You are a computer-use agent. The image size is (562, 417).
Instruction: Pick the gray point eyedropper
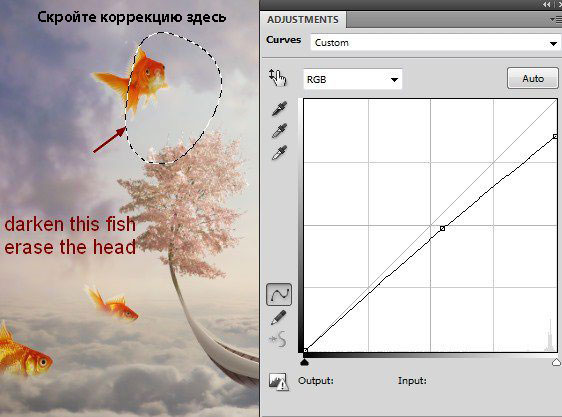pyautogui.click(x=279, y=131)
